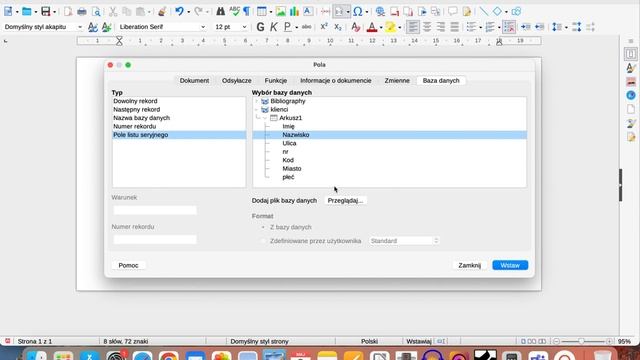Screen dimensions: 640x360
Task: Open Standard format dropdown
Action: coord(404,241)
